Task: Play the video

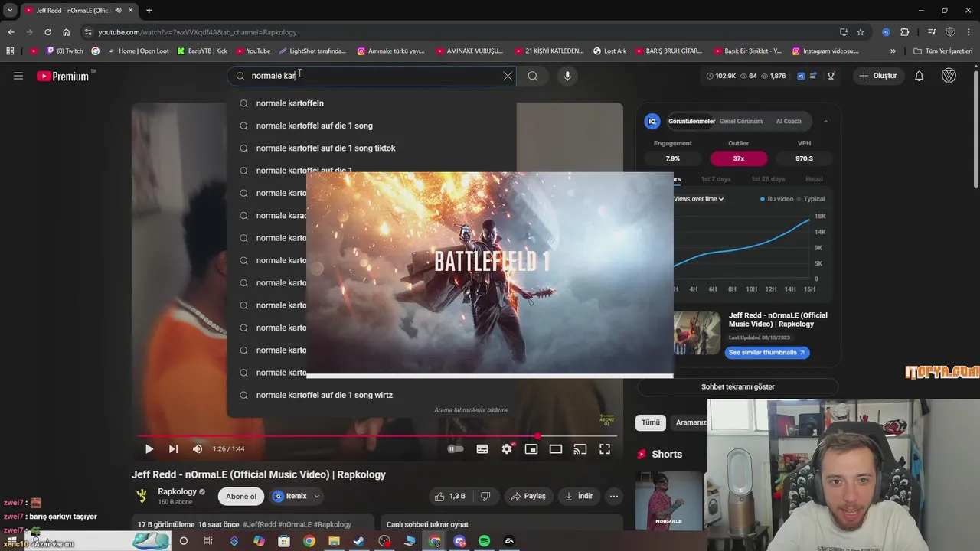Action: click(x=149, y=449)
